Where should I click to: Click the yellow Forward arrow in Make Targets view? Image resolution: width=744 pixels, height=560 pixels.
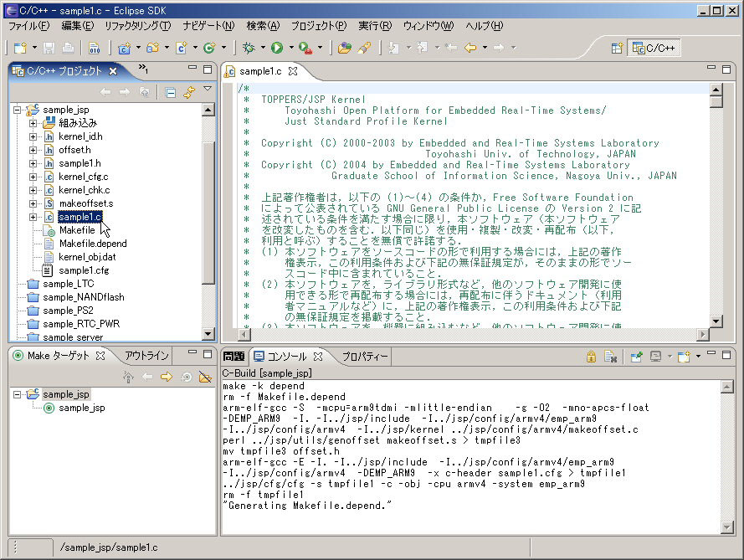[167, 378]
